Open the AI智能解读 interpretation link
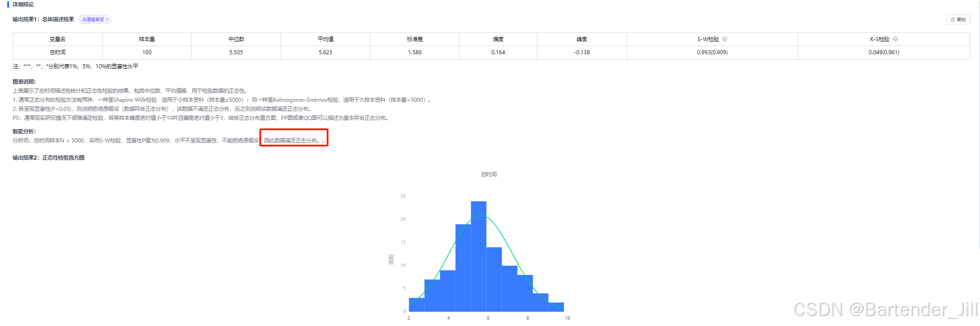The height and width of the screenshot is (326, 980). tap(95, 19)
